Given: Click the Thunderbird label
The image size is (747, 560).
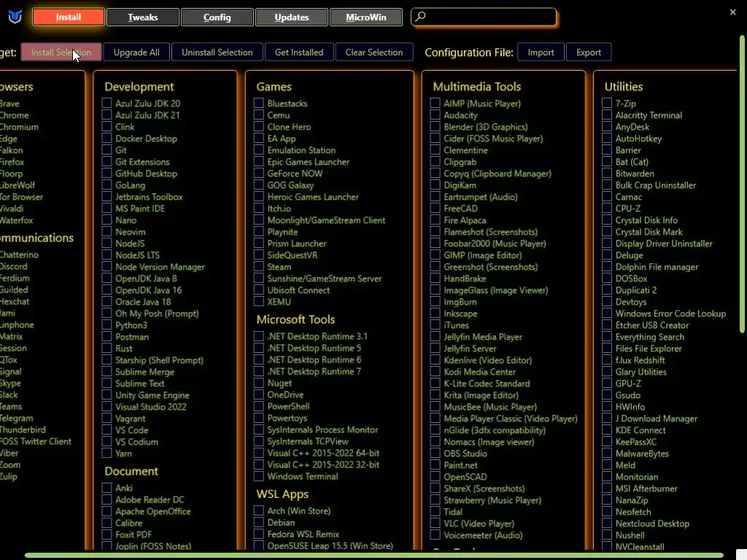Looking at the screenshot, I should pos(23,429).
